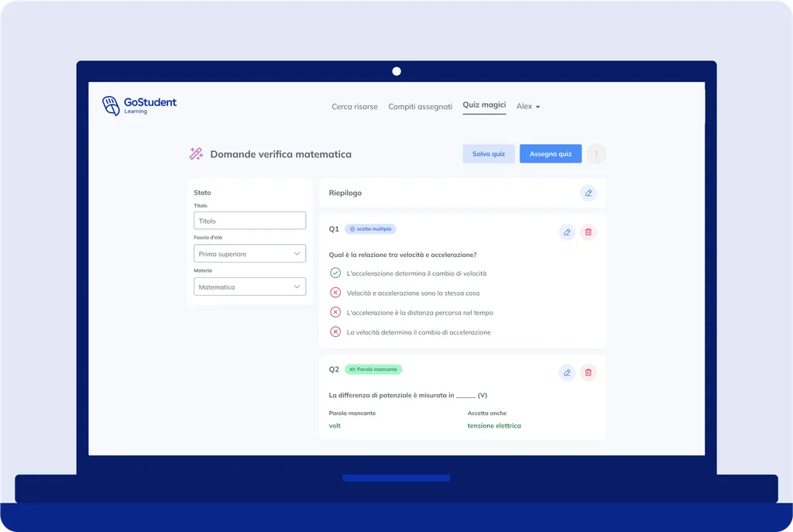This screenshot has width=793, height=532.
Task: Click the GoStudent Learning logo
Action: tap(139, 105)
